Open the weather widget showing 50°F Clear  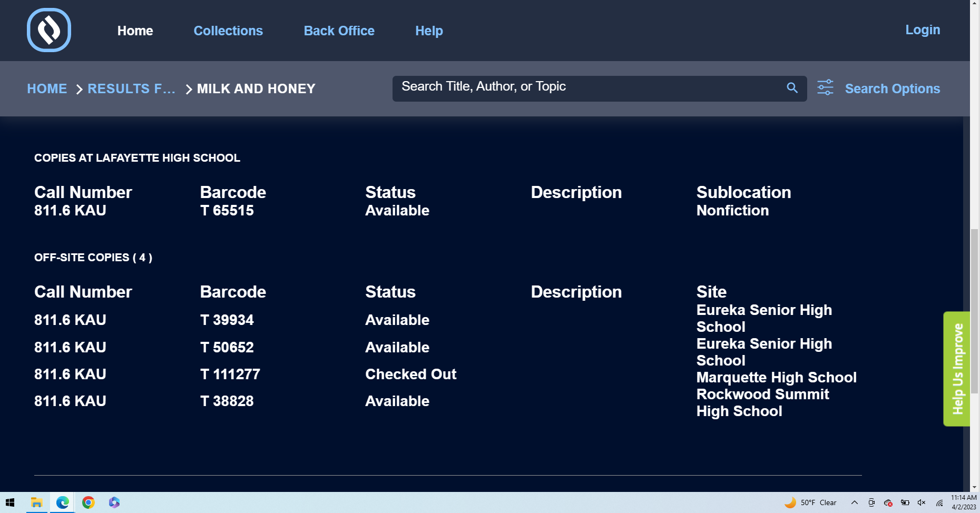coord(810,502)
